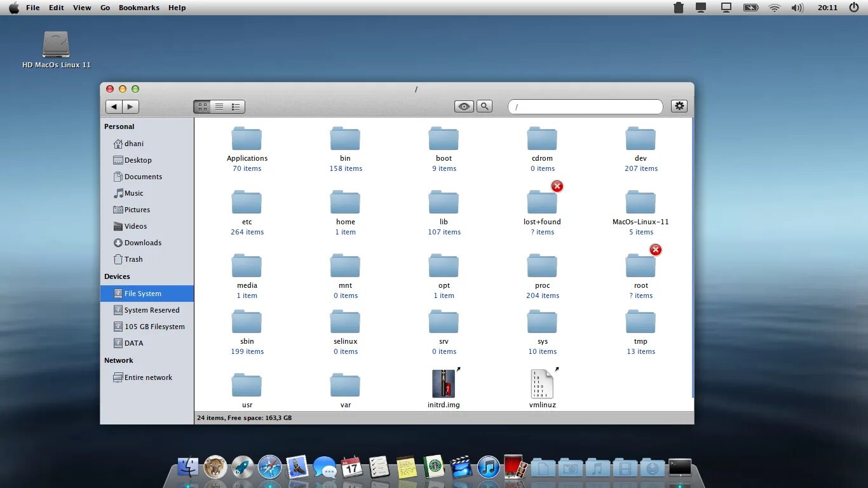Select the usr folder
The image size is (868, 488).
247,390
